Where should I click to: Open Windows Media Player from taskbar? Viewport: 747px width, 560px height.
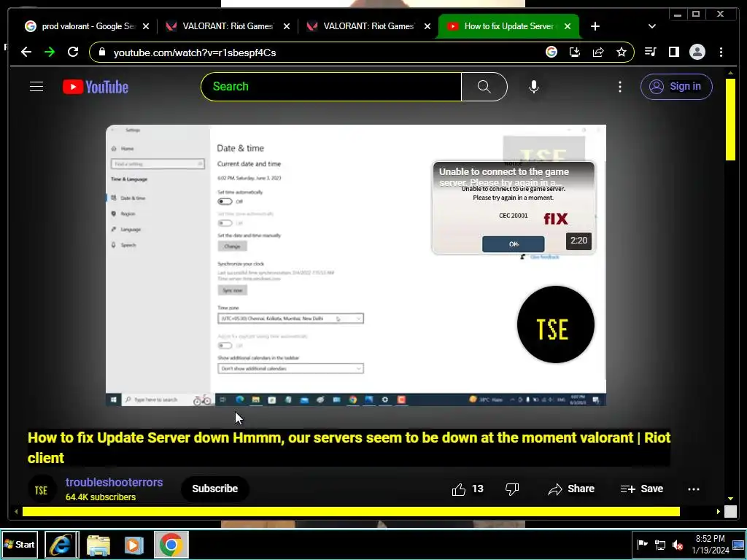[134, 545]
